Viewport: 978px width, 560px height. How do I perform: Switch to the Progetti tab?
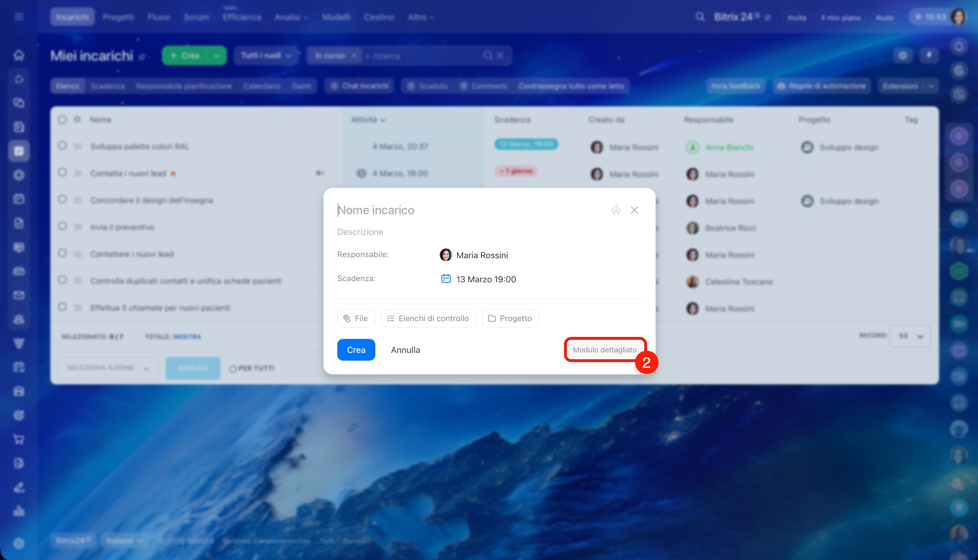click(118, 17)
